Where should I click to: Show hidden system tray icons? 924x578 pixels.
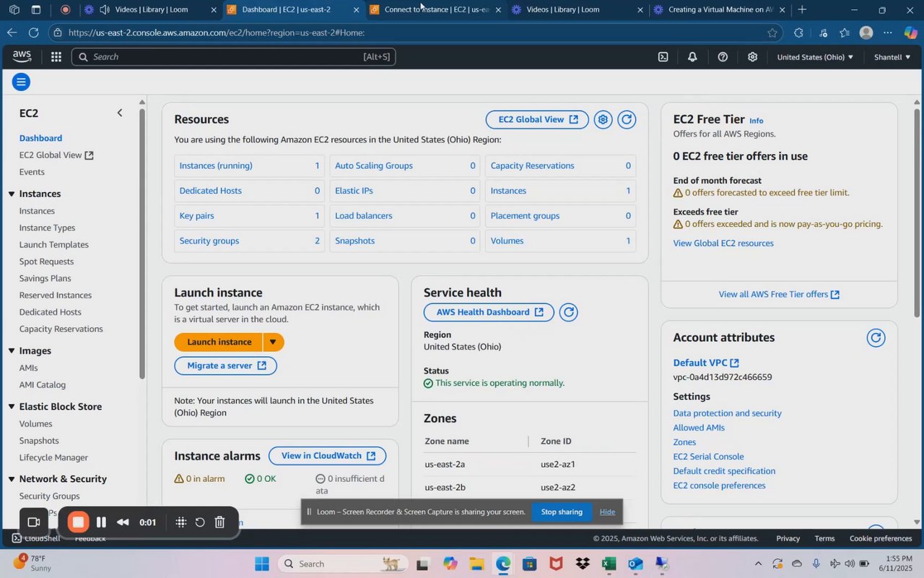coord(757,564)
